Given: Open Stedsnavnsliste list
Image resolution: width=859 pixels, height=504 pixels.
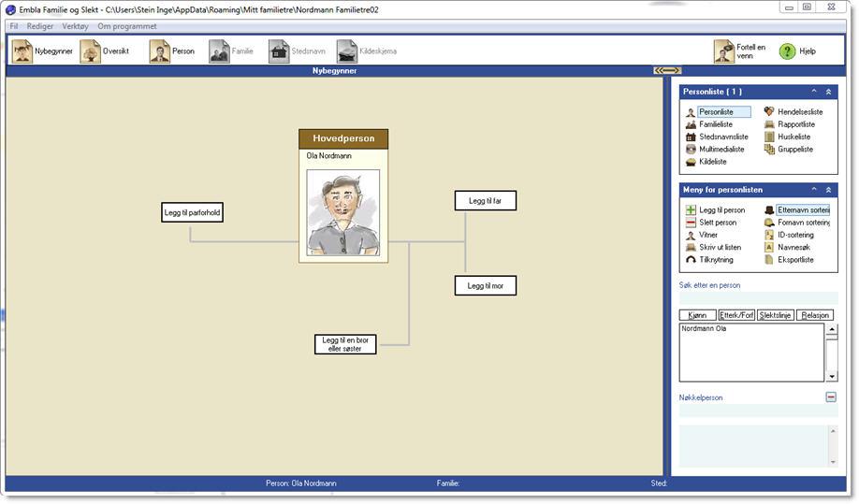Looking at the screenshot, I should pos(722,137).
